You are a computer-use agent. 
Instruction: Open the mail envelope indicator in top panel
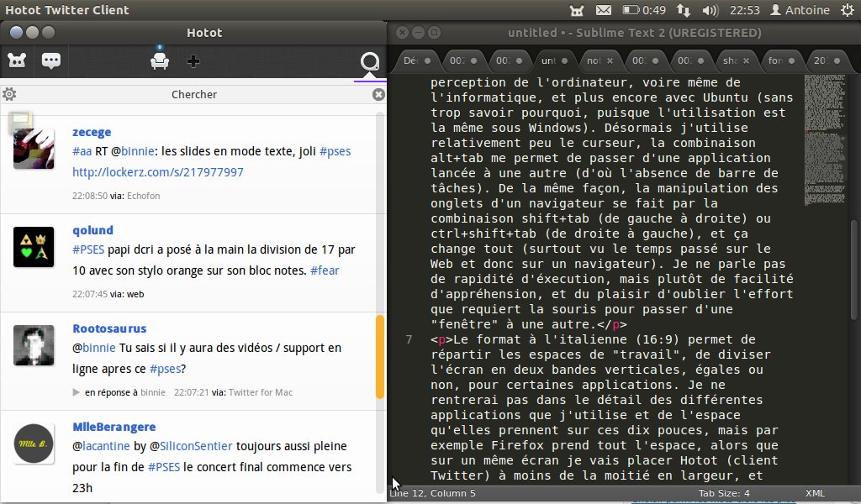[x=604, y=10]
